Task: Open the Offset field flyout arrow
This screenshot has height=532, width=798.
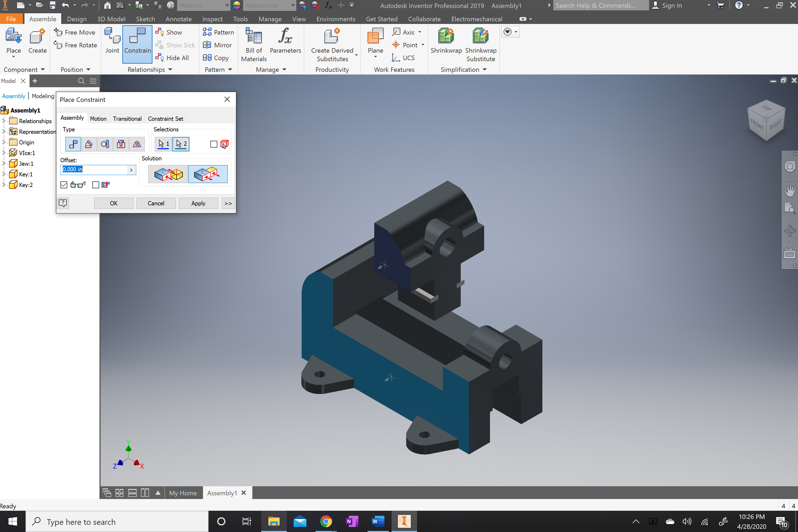Action: click(x=131, y=170)
